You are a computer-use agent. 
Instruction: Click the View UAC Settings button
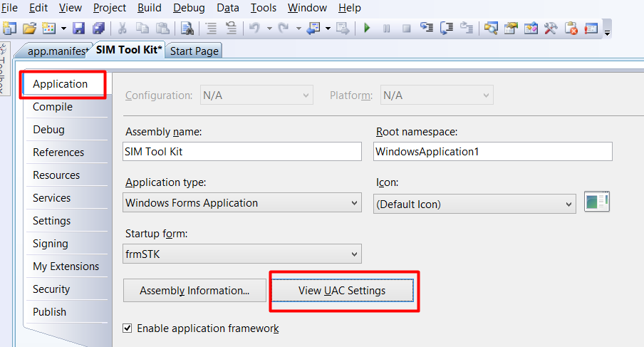(342, 291)
